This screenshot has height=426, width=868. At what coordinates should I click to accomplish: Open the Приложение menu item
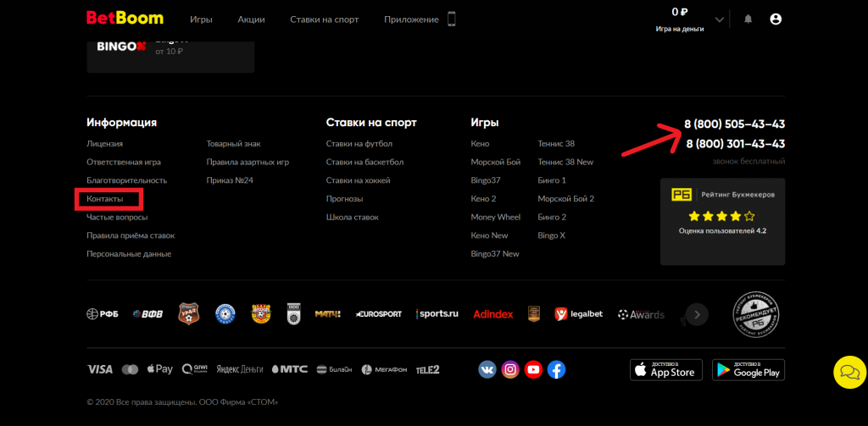(411, 19)
